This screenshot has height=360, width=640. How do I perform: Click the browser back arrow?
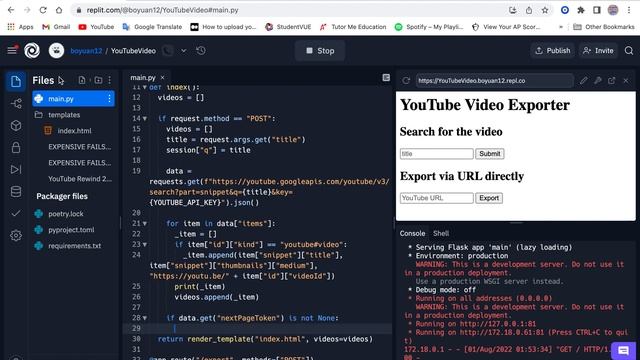tap(11, 10)
